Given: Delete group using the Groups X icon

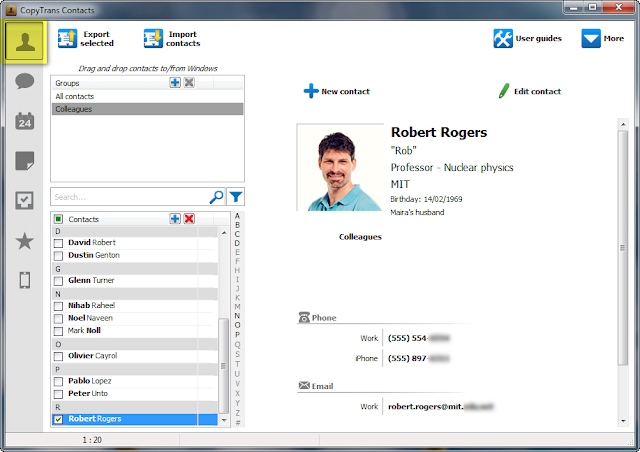Looking at the screenshot, I should coord(189,82).
